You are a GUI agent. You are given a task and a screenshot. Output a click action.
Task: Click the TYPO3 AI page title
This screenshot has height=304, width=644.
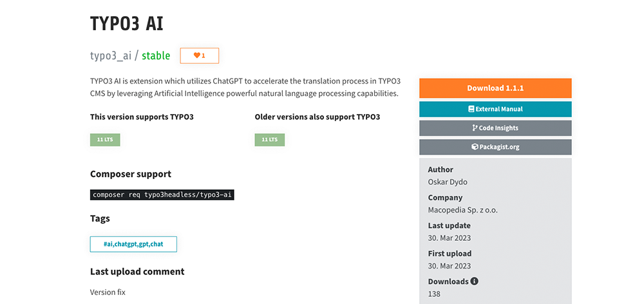[127, 24]
